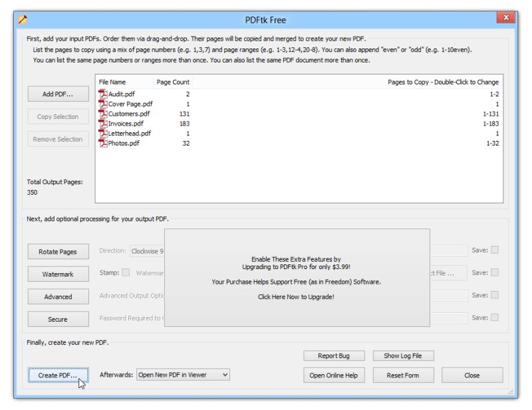Check the Save box on the Secure row
Image resolution: width=532 pixels, height=410 pixels.
click(494, 318)
